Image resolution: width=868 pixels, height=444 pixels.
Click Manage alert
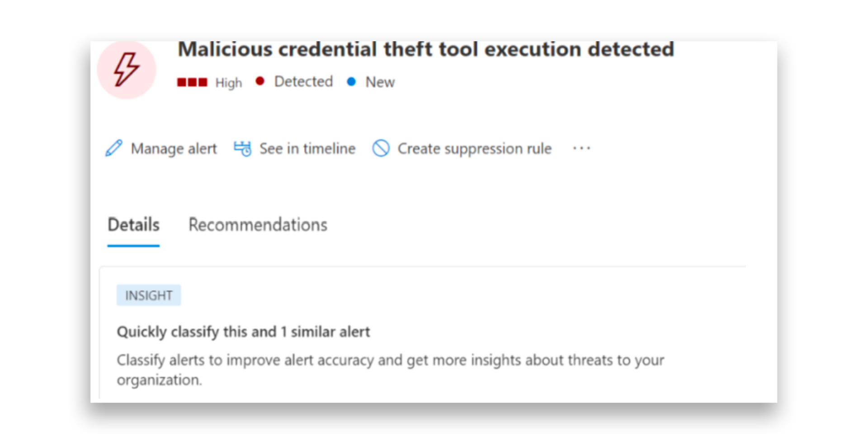pyautogui.click(x=174, y=148)
